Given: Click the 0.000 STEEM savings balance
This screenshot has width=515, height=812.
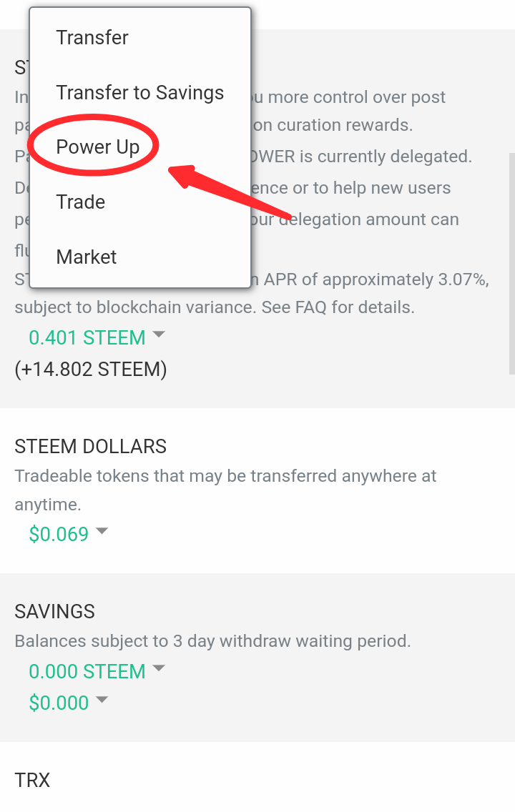Looking at the screenshot, I should 87,672.
